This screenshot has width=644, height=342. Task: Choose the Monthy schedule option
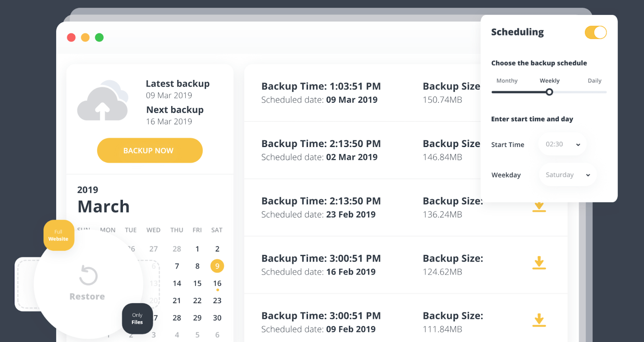point(507,81)
